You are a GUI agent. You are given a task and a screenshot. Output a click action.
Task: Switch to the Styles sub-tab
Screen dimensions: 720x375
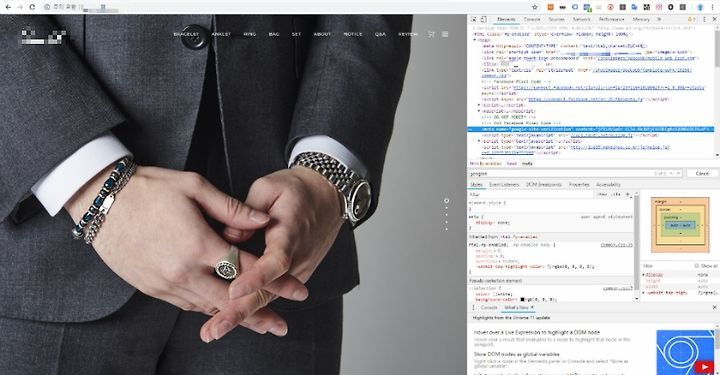(477, 185)
